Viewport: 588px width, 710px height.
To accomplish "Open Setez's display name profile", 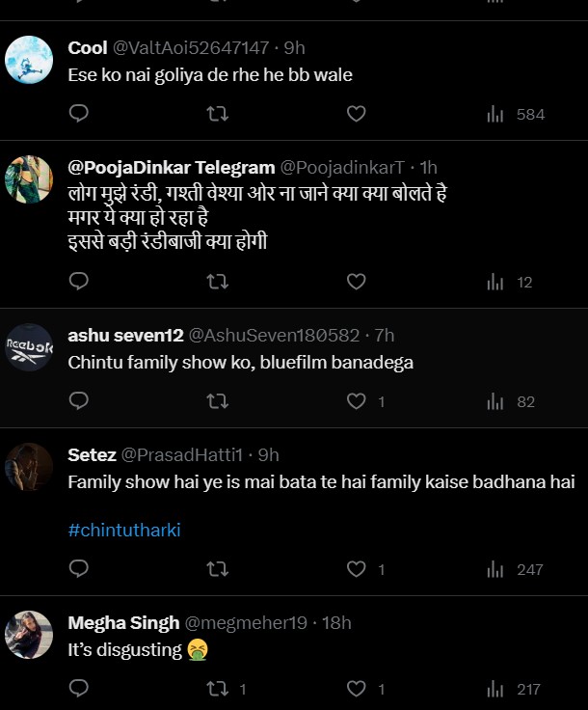I will [x=92, y=454].
